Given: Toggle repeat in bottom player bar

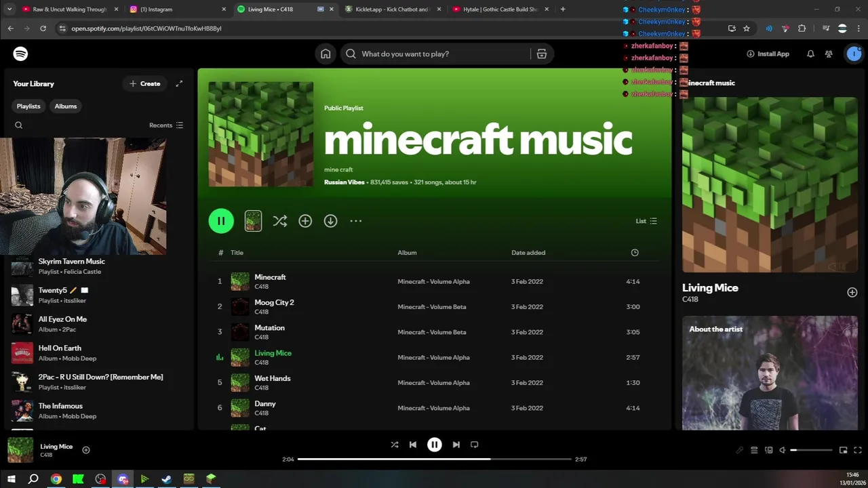Looking at the screenshot, I should click(475, 445).
